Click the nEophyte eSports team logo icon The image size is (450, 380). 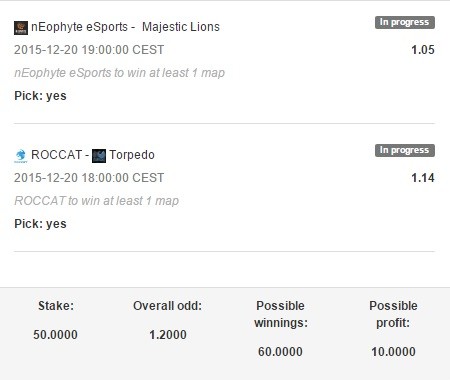point(21,28)
